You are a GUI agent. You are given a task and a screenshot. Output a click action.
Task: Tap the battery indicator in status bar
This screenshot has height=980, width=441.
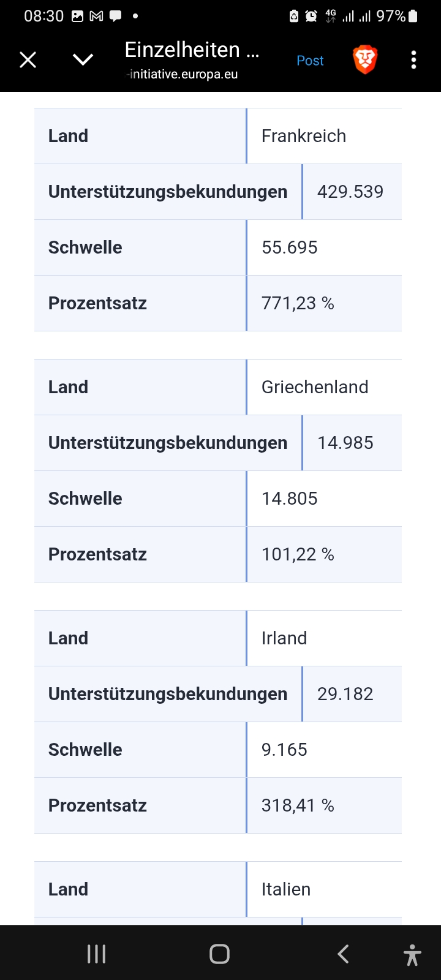click(x=413, y=17)
